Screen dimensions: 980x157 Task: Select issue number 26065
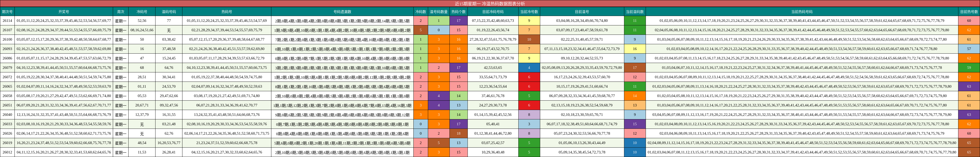pos(7,87)
